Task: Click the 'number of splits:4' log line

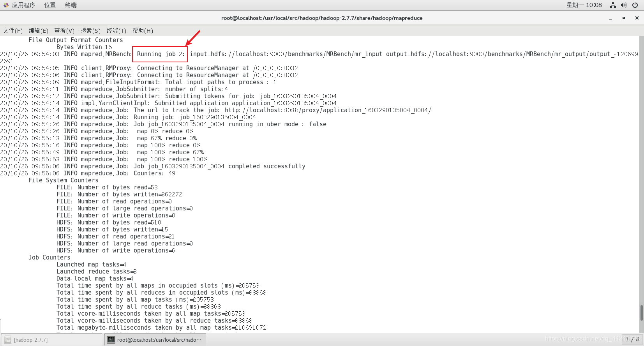Action: (x=114, y=89)
